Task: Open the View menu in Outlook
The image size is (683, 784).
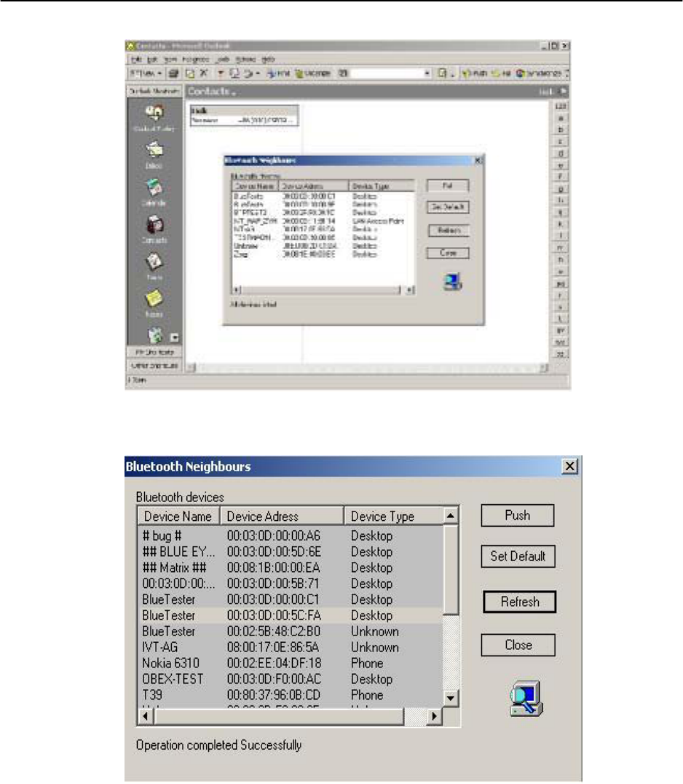Action: pyautogui.click(x=170, y=60)
